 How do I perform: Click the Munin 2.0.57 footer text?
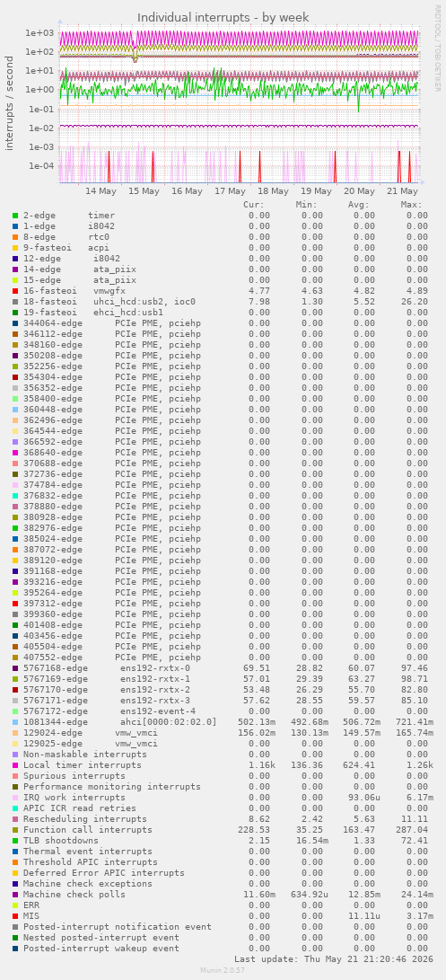223,969
